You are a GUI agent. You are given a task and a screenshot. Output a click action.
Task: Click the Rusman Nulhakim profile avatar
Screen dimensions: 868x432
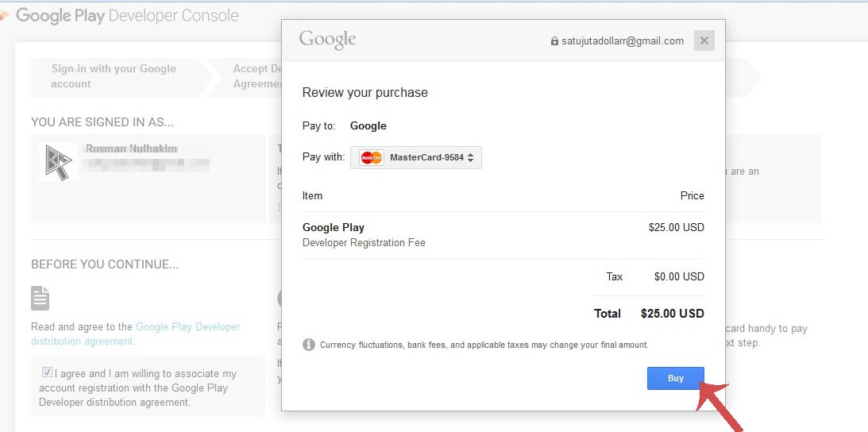59,162
